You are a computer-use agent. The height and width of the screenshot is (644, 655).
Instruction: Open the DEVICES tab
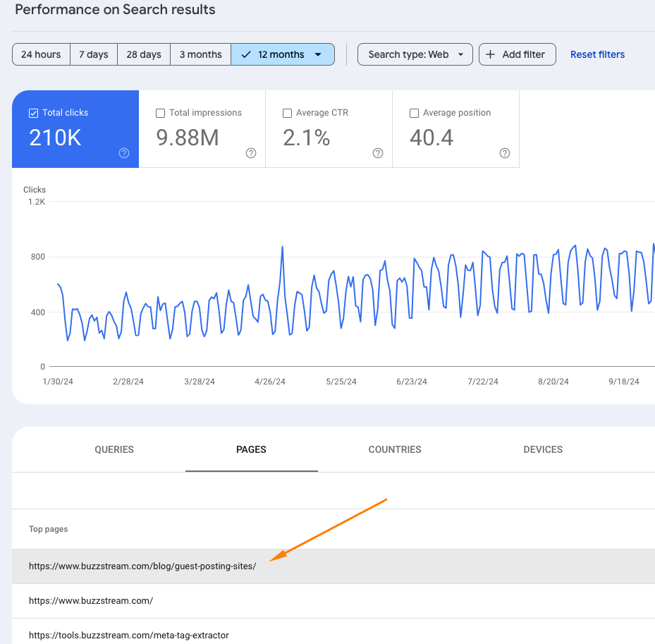(543, 449)
